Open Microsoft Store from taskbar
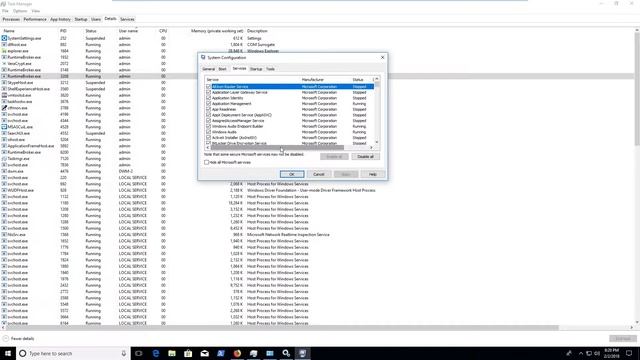The image size is (640, 360). point(188,353)
